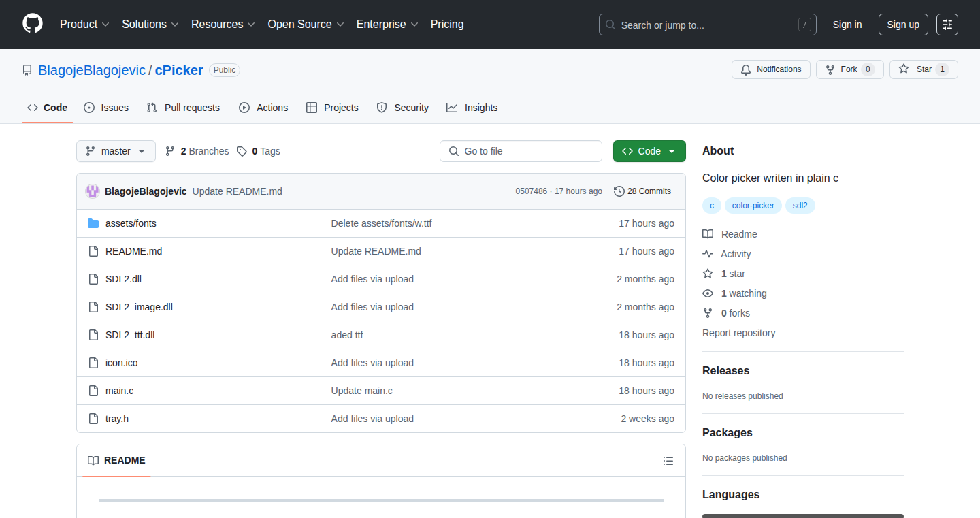Image resolution: width=980 pixels, height=518 pixels.
Task: Open the cPicker repository link
Action: (179, 70)
